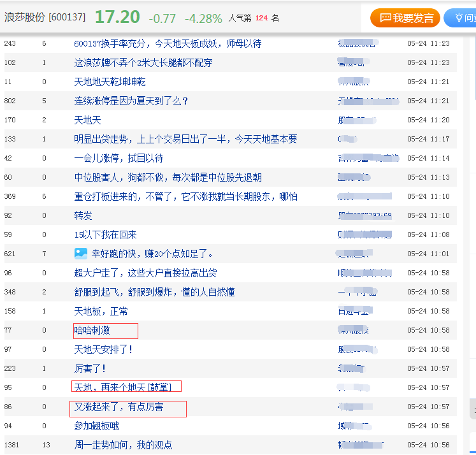Open the post 舒服到起飞,舒服到爆炸
This screenshot has width=476, height=455.
[154, 292]
